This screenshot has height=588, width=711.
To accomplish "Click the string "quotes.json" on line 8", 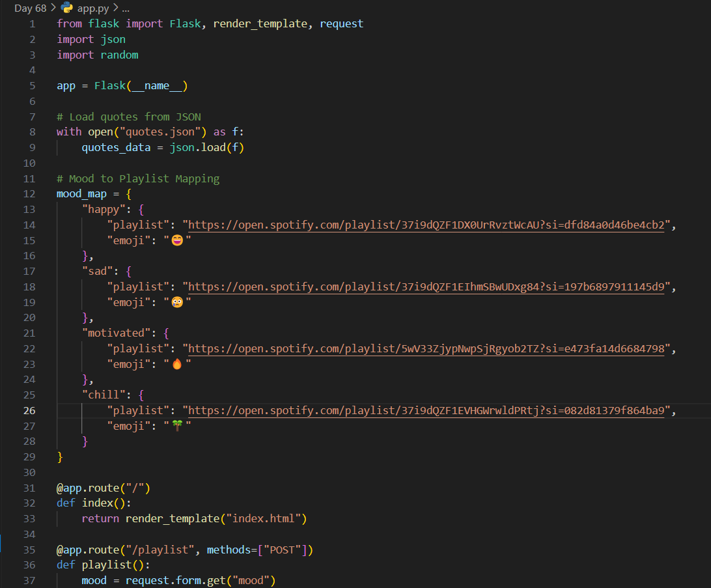I will click(x=160, y=132).
